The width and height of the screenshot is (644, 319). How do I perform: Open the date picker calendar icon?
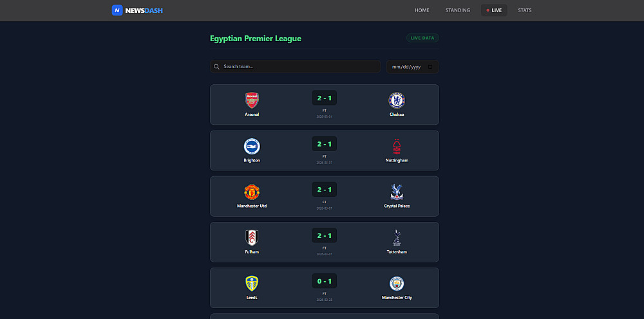point(431,67)
